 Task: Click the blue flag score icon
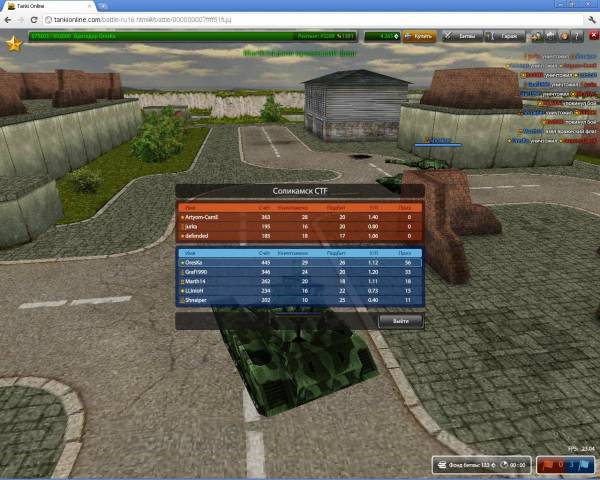[584, 465]
